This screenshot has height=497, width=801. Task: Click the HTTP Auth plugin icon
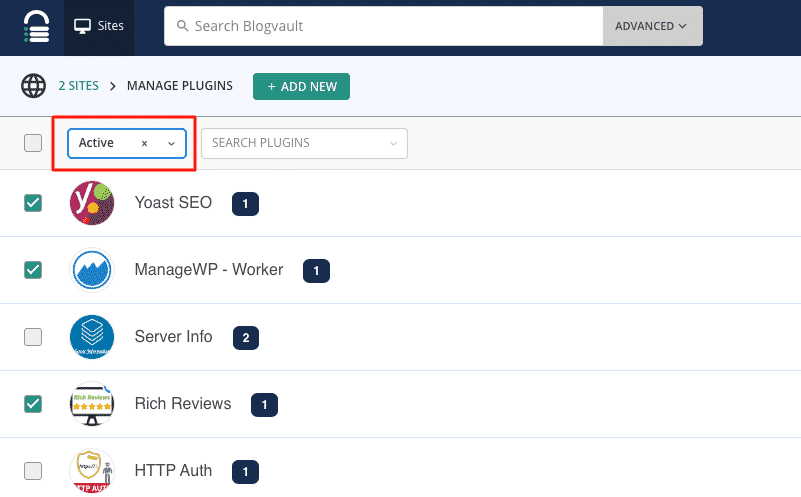click(92, 470)
